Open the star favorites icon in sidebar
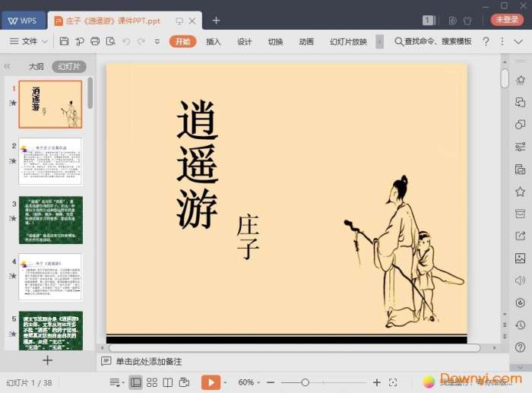This screenshot has width=532, height=393. point(520,192)
